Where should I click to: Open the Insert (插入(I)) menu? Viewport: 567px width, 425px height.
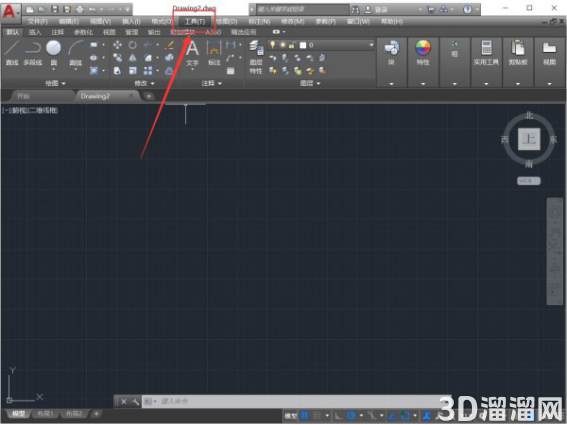pos(131,22)
